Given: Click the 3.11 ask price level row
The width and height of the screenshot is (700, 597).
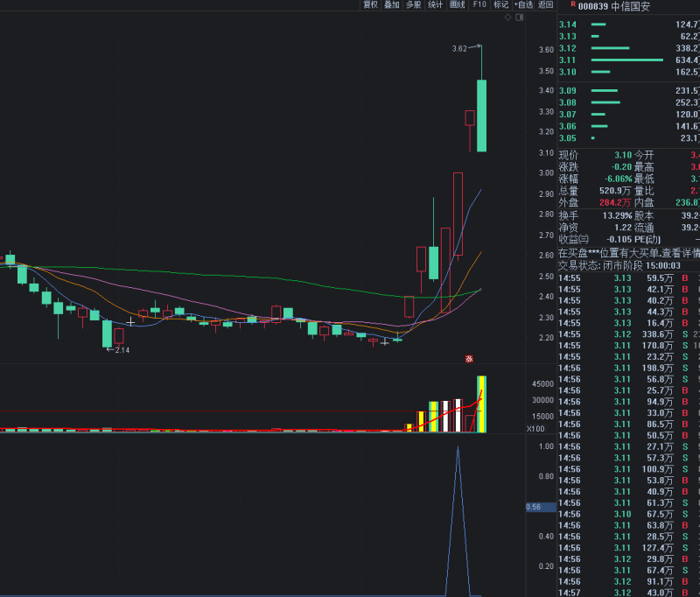Looking at the screenshot, I should tap(628, 60).
